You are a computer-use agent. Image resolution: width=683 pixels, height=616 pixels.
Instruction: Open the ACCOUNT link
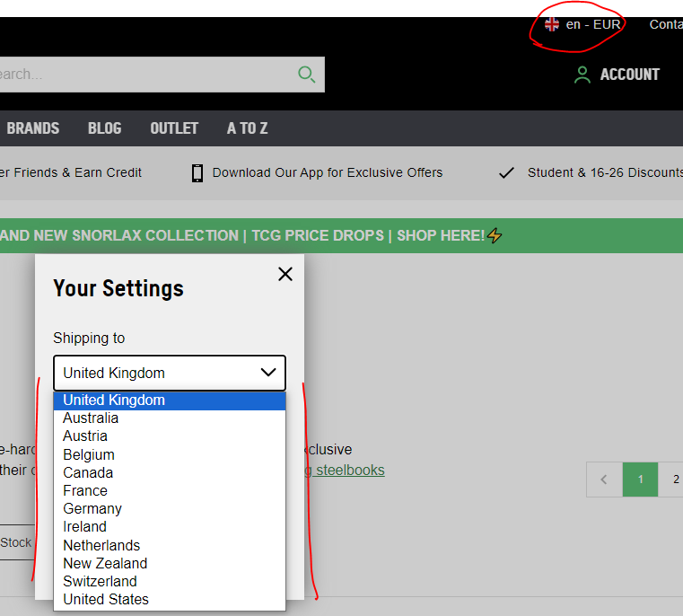pyautogui.click(x=629, y=75)
